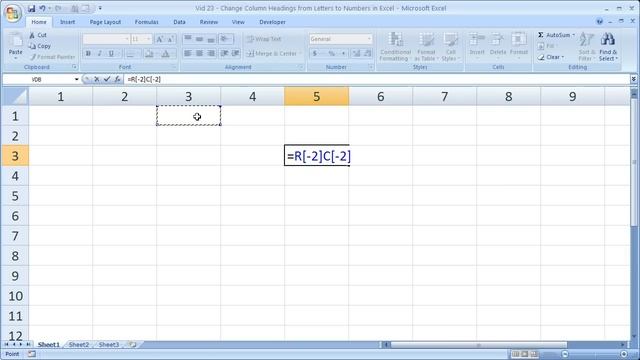Expand the formula bar chevron

[633, 79]
